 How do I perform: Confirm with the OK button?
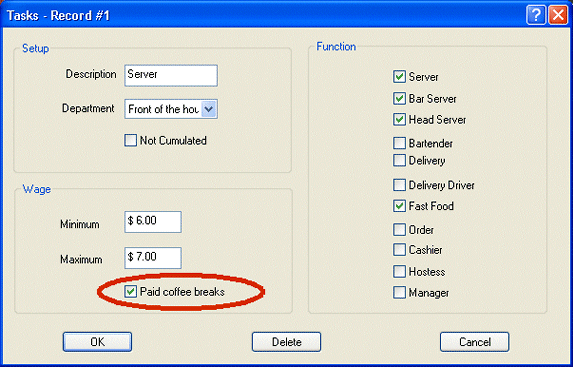coord(97,342)
